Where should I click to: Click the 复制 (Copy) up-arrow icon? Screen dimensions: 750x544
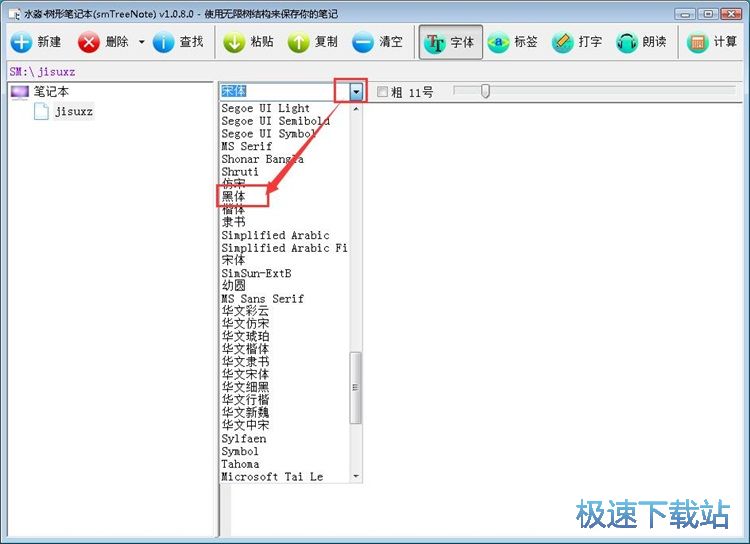[x=298, y=42]
